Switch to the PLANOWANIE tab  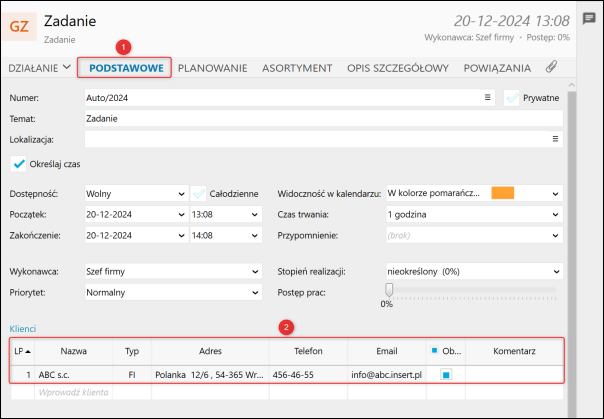click(212, 68)
